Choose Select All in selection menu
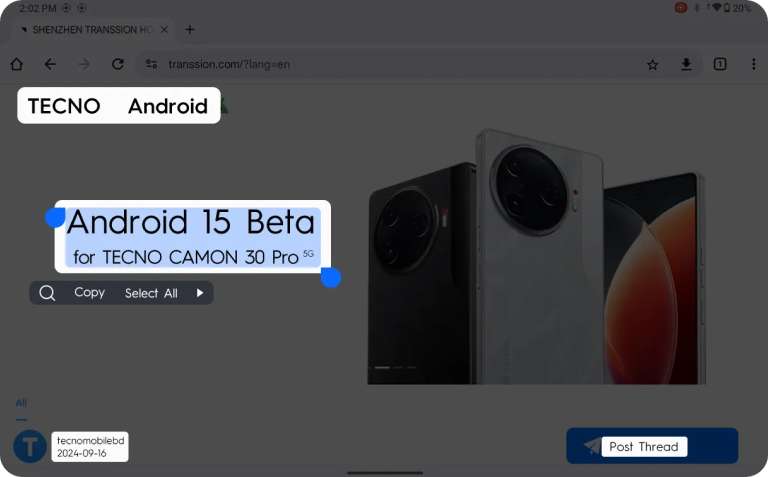Screen dimensions: 768x477 pos(151,293)
